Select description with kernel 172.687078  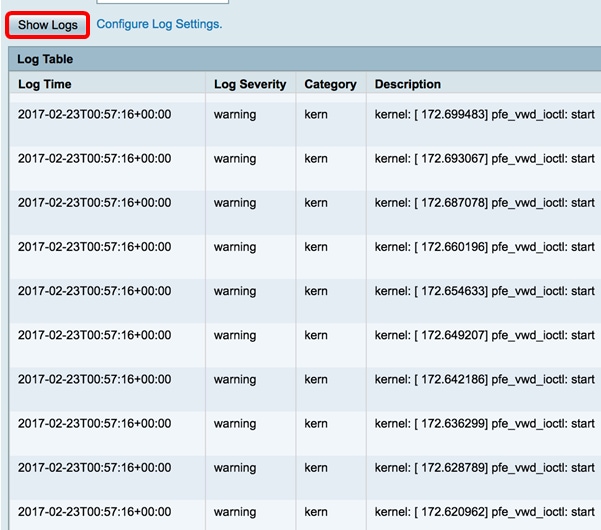tap(484, 202)
